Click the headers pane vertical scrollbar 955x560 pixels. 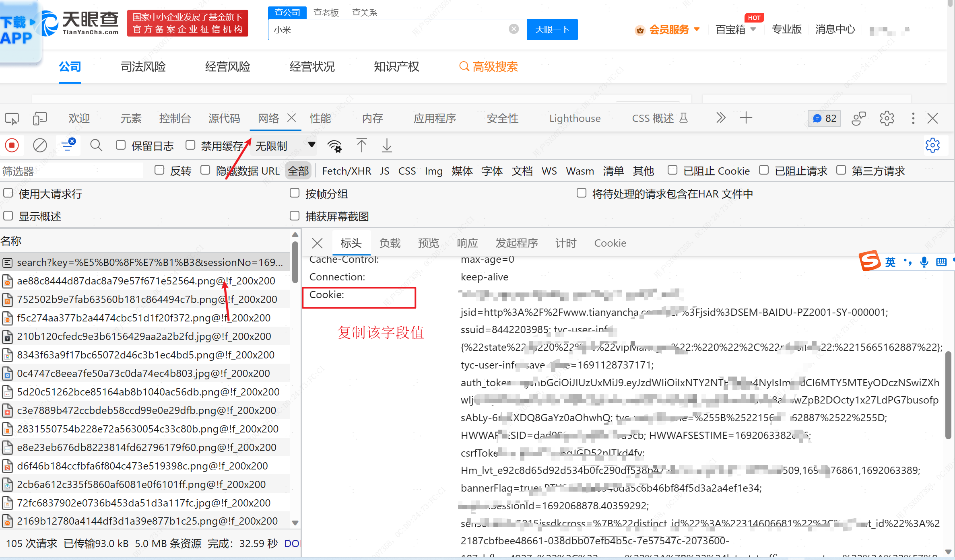tap(948, 395)
